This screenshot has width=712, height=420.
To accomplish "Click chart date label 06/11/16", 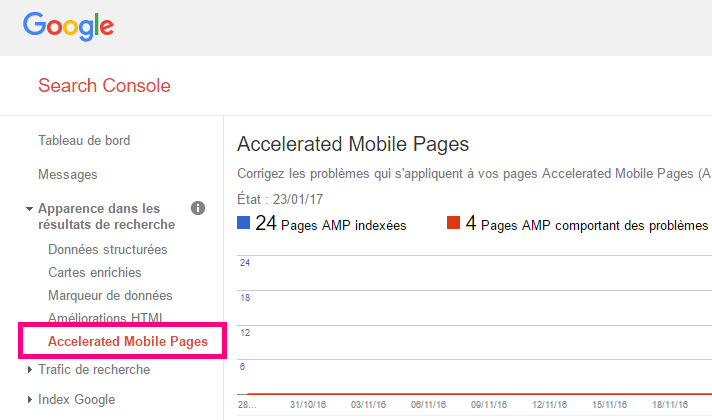I will point(428,405).
